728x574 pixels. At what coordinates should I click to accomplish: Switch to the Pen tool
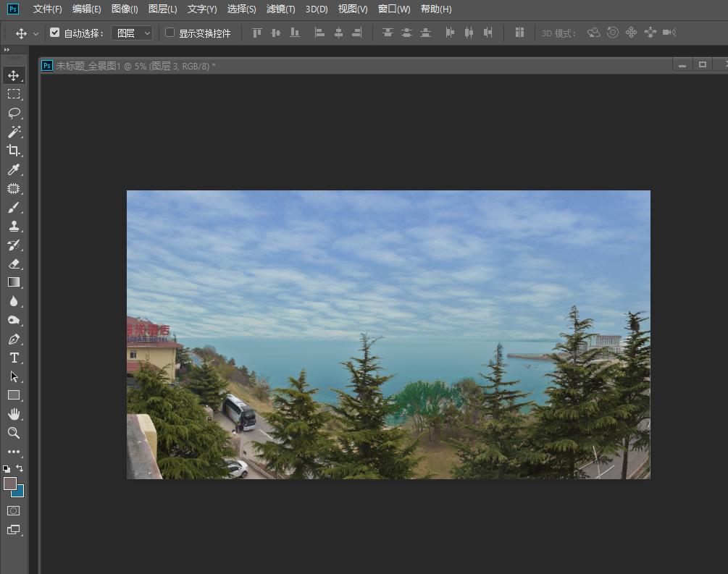(14, 339)
